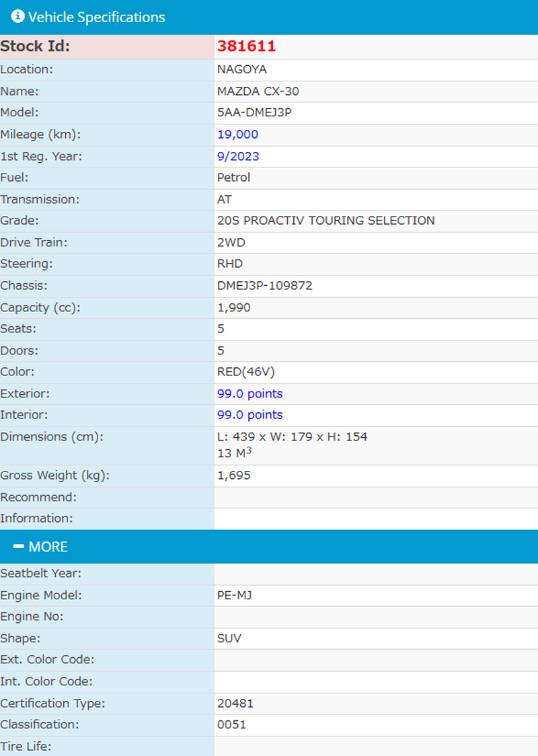Viewport: 538px width, 756px height.
Task: Click the RED(46V) color value
Action: [x=246, y=372]
